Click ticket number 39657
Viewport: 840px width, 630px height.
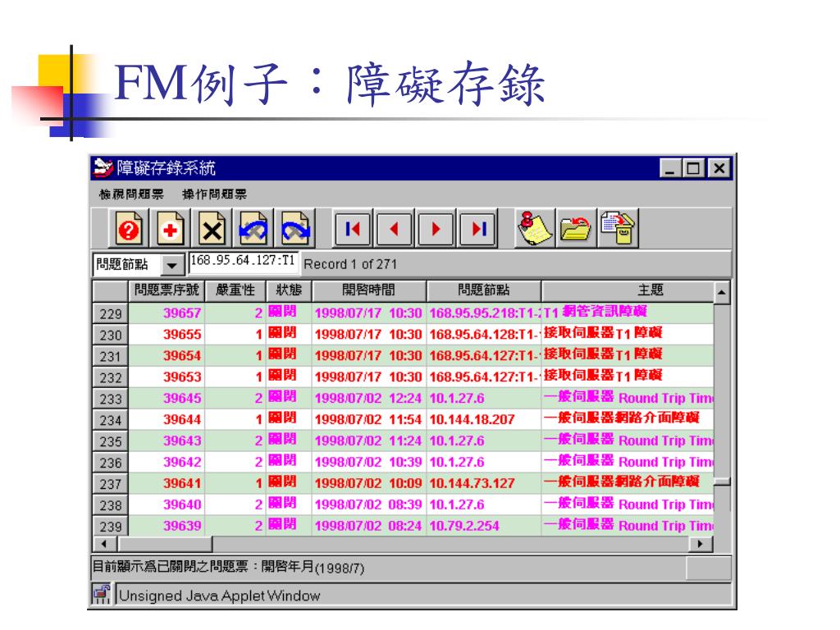point(182,313)
